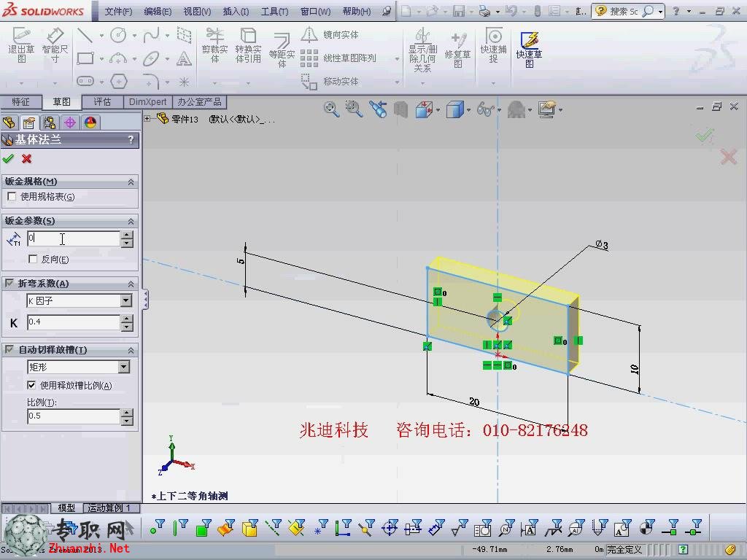The image size is (747, 560).
Task: Enable 使用规格表(G) checkbox
Action: pyautogui.click(x=12, y=196)
